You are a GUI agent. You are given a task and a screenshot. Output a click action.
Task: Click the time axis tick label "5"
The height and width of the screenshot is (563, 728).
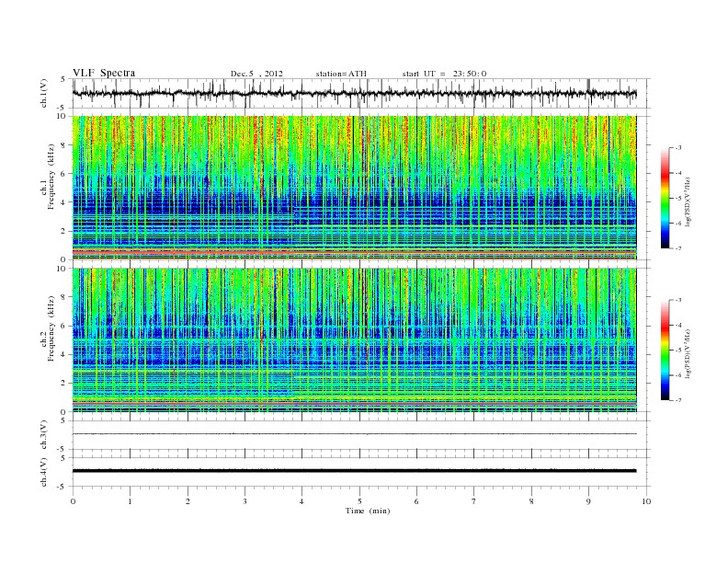click(359, 501)
